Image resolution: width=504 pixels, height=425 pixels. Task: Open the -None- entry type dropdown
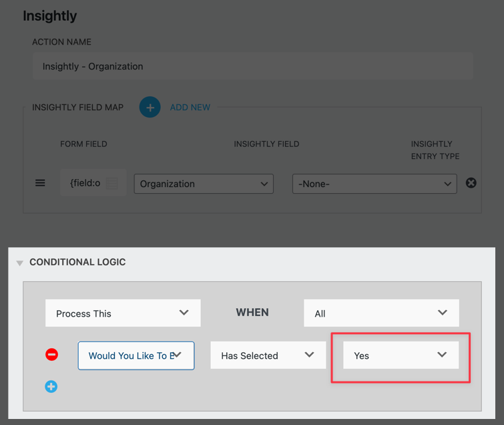pyautogui.click(x=374, y=184)
